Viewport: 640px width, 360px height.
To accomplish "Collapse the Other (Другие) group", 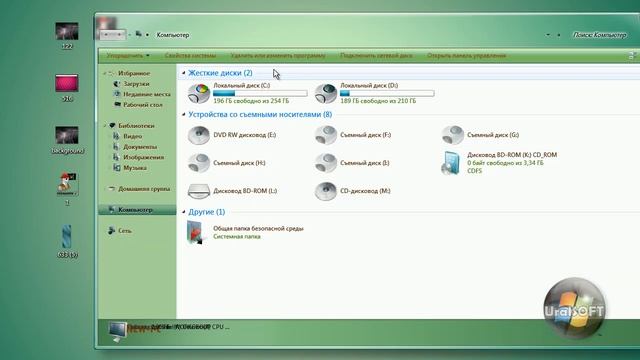I will 184,212.
